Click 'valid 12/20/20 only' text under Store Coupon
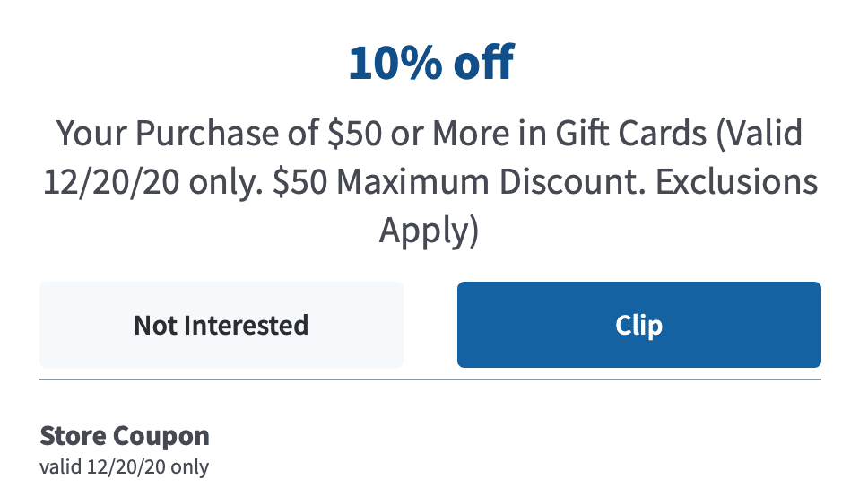The width and height of the screenshot is (868, 497). click(125, 466)
